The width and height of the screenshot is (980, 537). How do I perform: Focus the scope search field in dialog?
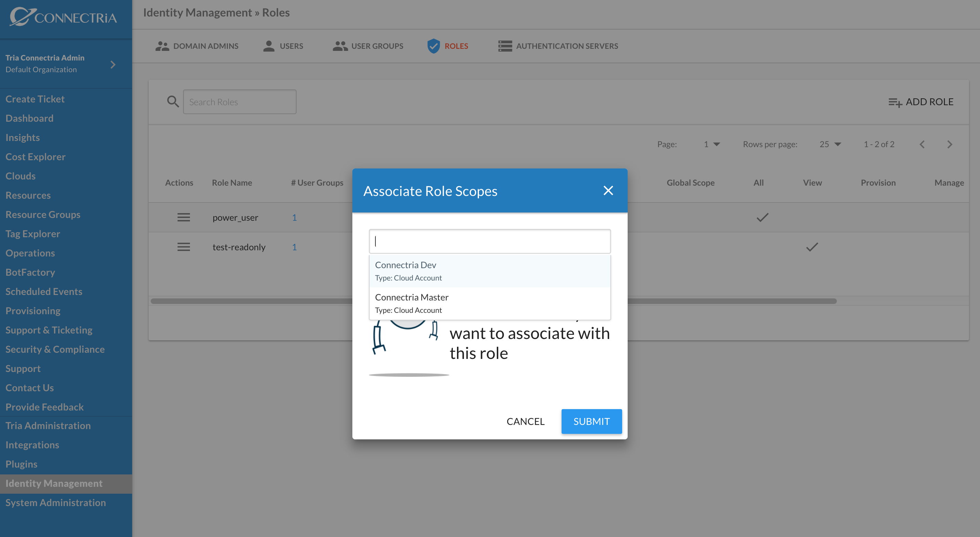tap(490, 241)
